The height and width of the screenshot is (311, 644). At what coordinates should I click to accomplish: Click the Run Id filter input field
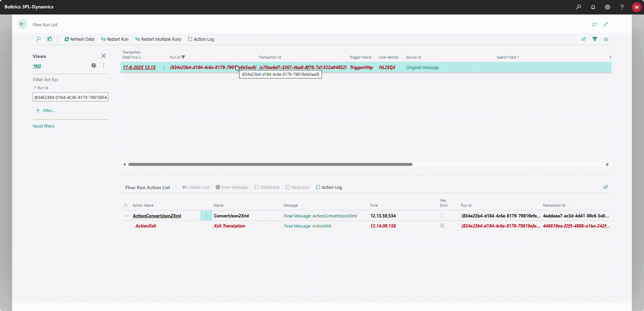(x=70, y=97)
